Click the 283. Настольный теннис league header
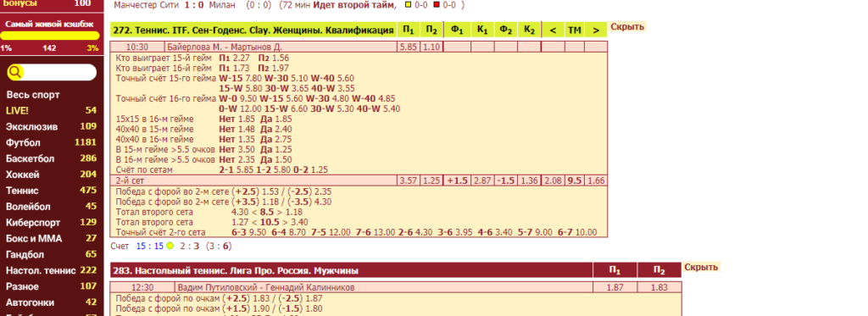 (352, 270)
